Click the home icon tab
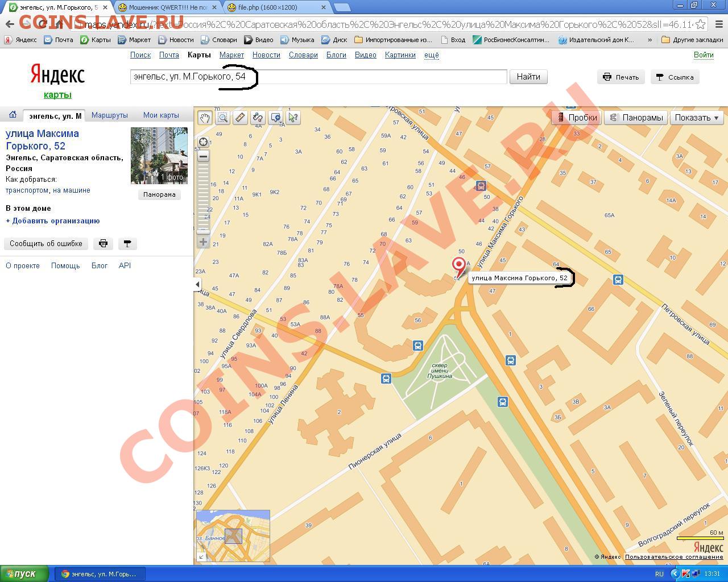Image resolution: width=728 pixels, height=582 pixels. tap(13, 115)
